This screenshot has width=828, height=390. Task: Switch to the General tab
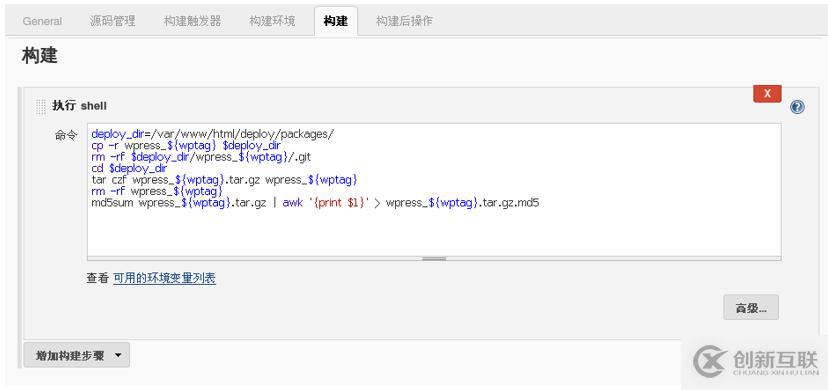pyautogui.click(x=42, y=22)
